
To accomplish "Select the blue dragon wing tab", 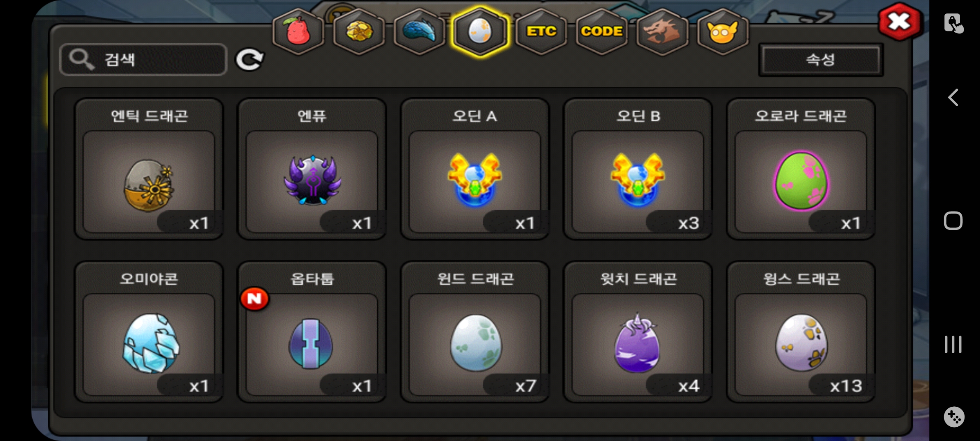I will pos(419,31).
